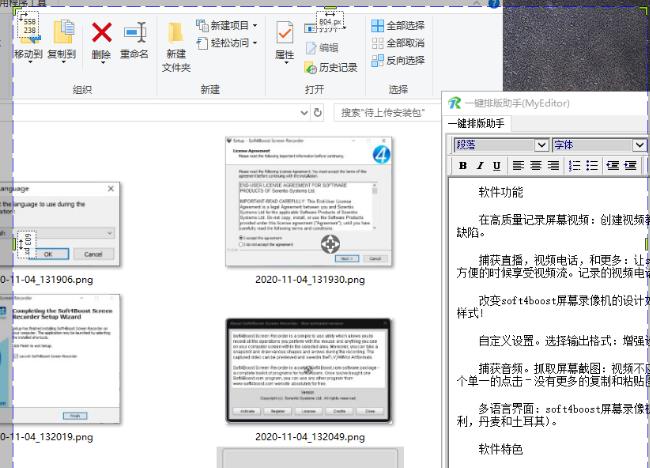650x468 pixels.
Task: Insert a numbered list in MyEditor
Action: [x=575, y=166]
